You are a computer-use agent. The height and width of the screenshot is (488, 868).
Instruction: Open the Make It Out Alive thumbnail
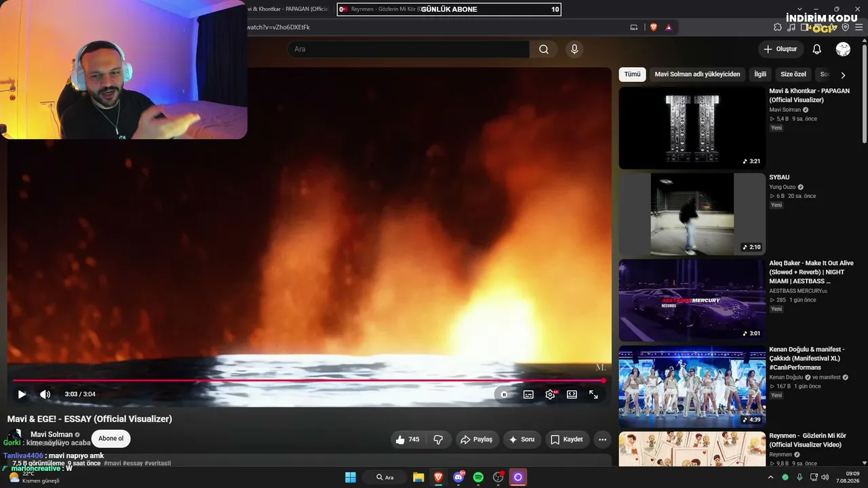692,300
